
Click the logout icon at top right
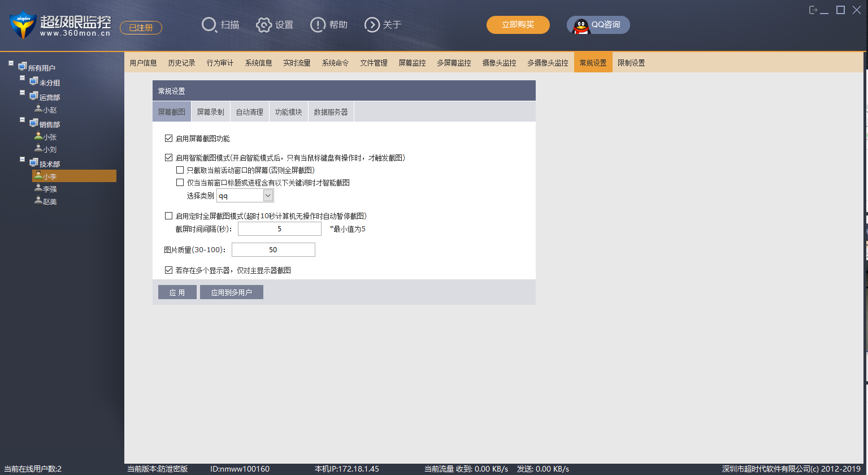(x=813, y=10)
